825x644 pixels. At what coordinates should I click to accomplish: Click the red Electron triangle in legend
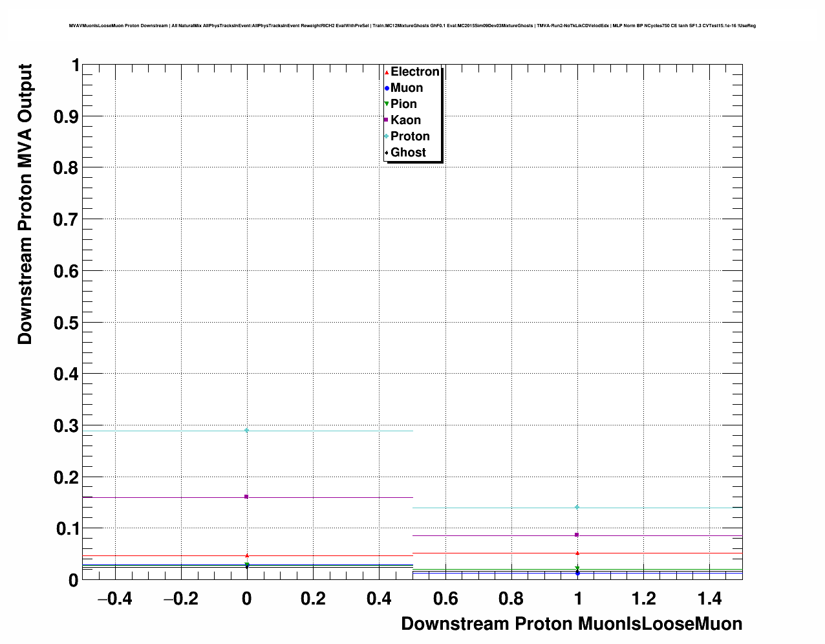[387, 72]
